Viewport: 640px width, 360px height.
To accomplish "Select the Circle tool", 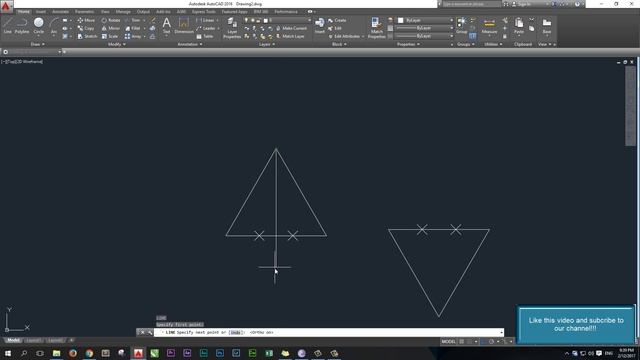I will tap(38, 26).
